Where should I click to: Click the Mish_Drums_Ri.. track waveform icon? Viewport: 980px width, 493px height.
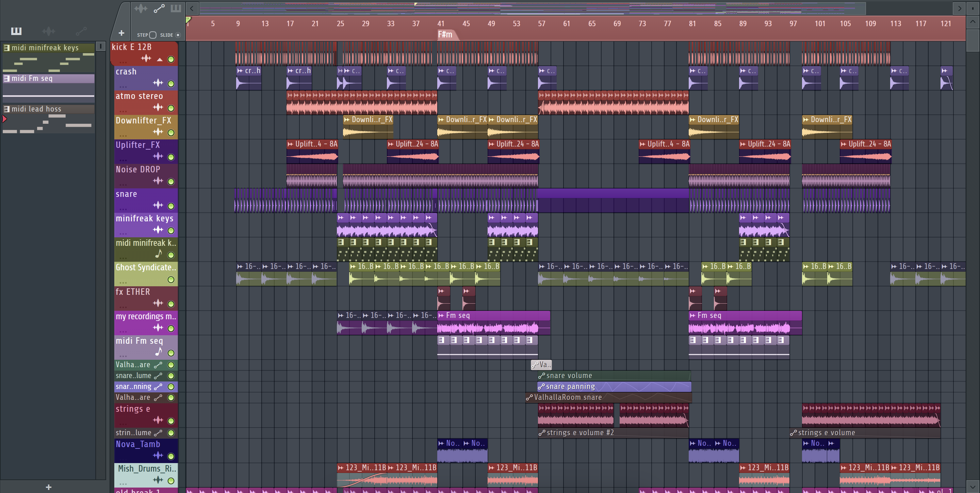(158, 480)
